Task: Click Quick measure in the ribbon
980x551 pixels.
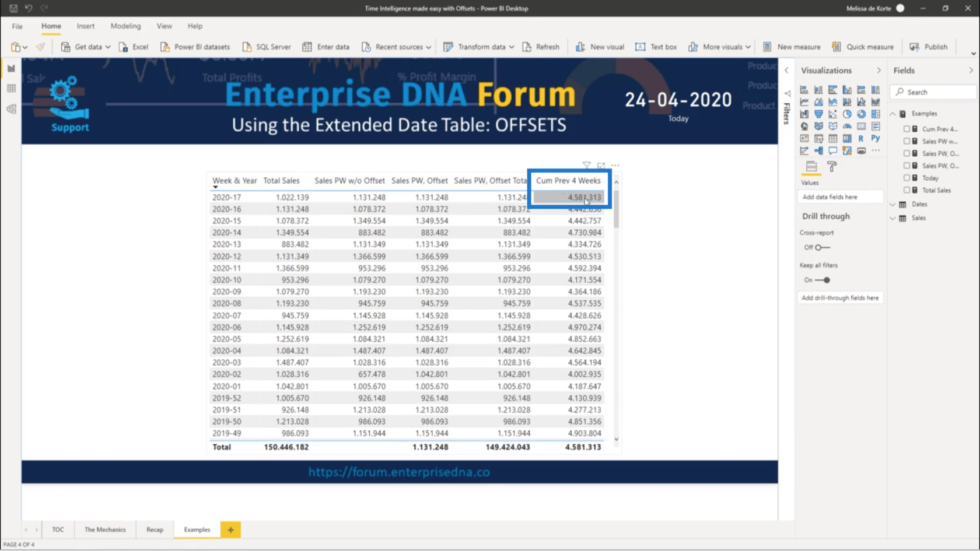Action: click(863, 47)
